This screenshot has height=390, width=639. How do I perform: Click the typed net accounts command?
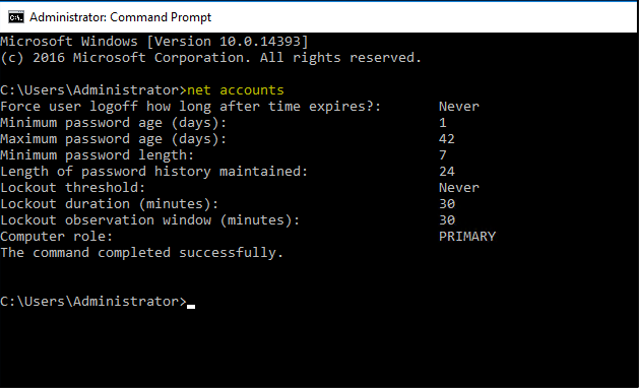click(236, 90)
